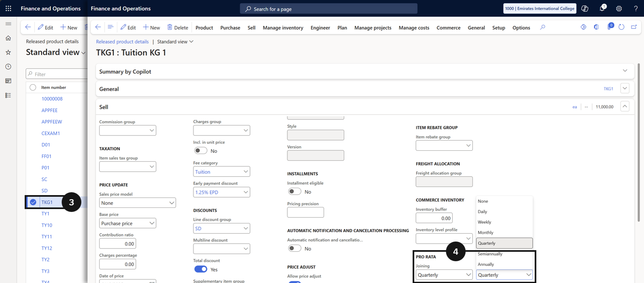Viewport: 644px width, 283px height.
Task: Open attachments icon with badge 0
Action: click(610, 27)
